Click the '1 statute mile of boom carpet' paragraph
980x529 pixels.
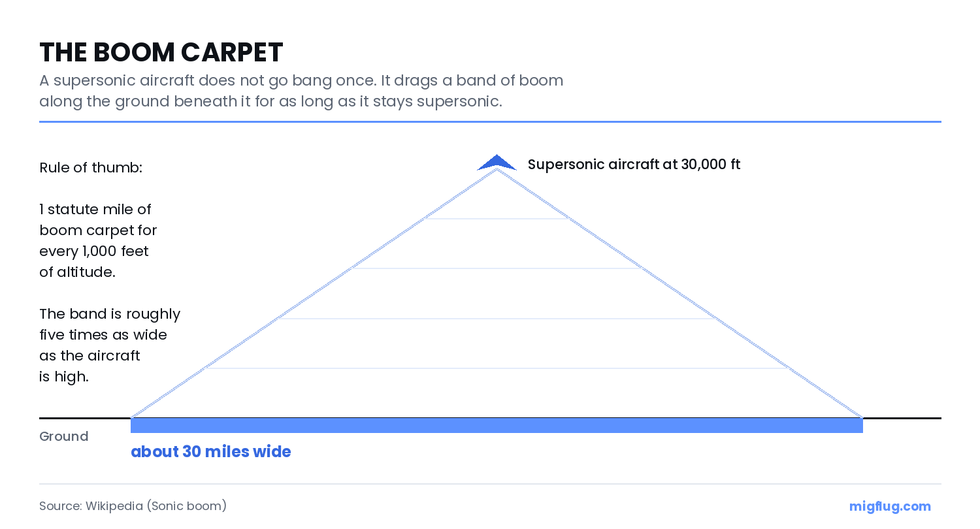(x=98, y=241)
